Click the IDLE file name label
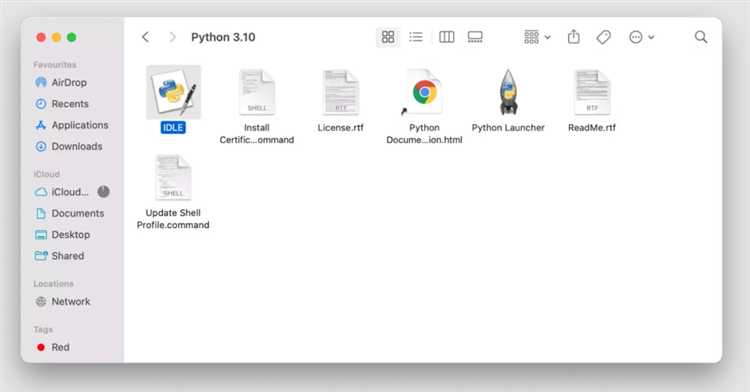The height and width of the screenshot is (392, 750). (x=173, y=128)
